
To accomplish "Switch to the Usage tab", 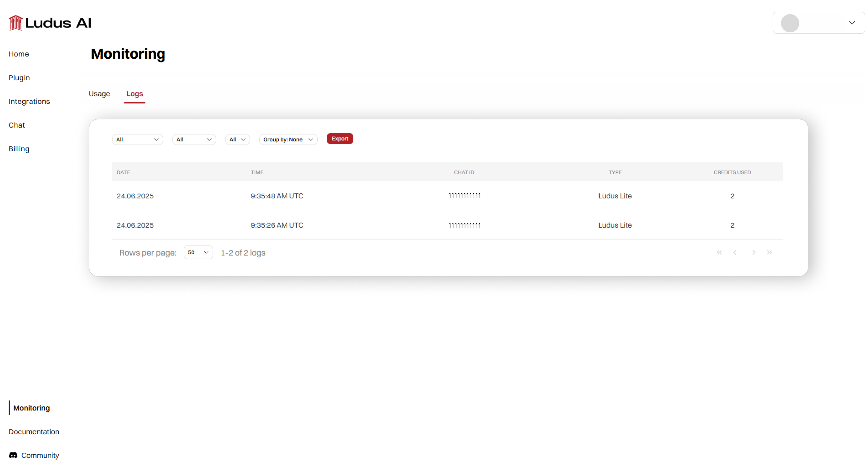I will pos(99,94).
